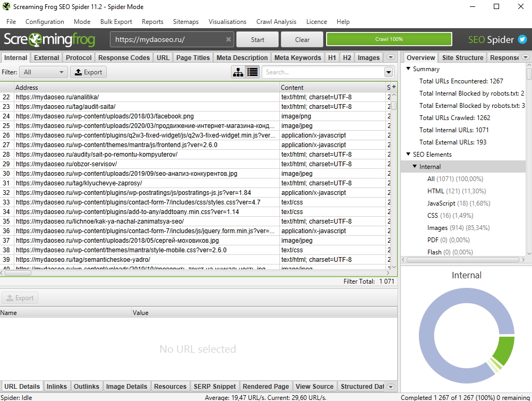The height and width of the screenshot is (401, 532).
Task: Collapse the Summary section
Action: click(x=408, y=69)
